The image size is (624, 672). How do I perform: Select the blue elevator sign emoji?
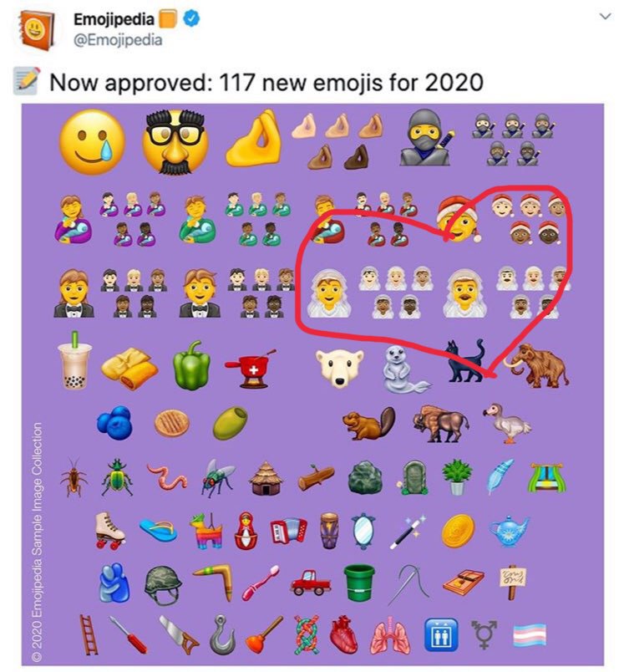tap(441, 634)
